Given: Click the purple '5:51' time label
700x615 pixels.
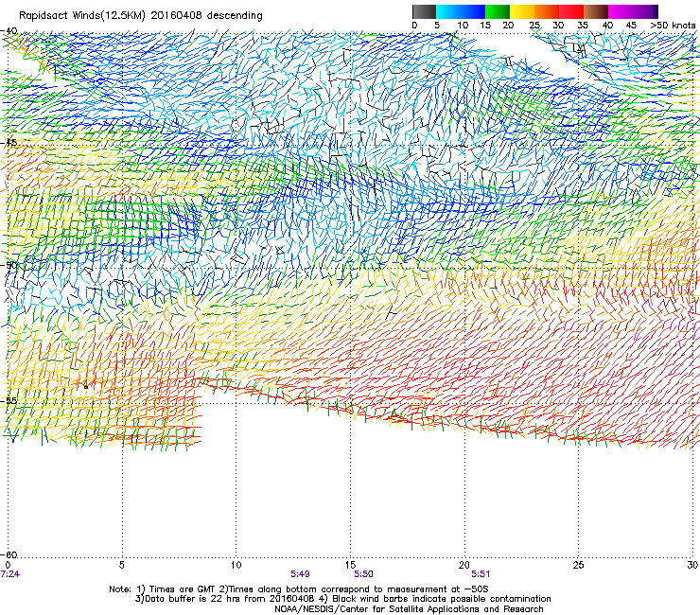Looking at the screenshot, I should 481,574.
